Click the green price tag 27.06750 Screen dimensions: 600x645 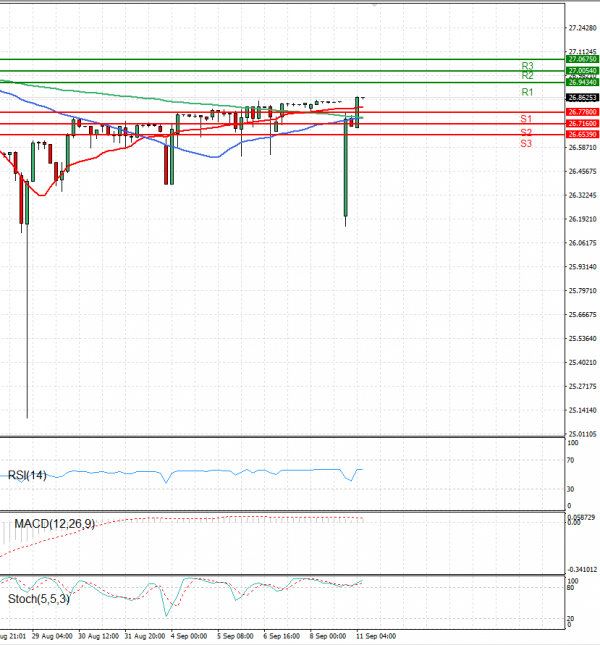coord(582,59)
